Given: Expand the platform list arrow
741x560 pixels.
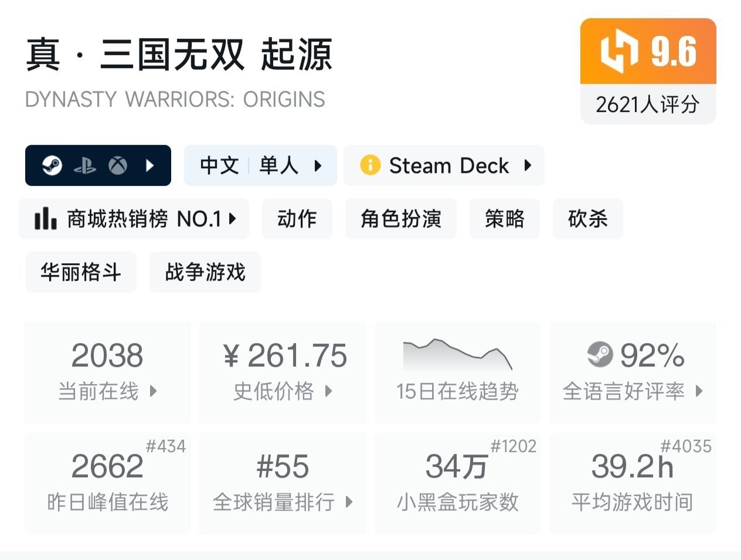Looking at the screenshot, I should point(149,165).
